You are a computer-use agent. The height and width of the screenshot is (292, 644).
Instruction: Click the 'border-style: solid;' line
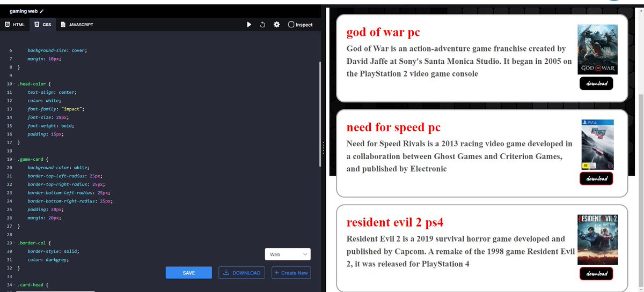[52, 251]
